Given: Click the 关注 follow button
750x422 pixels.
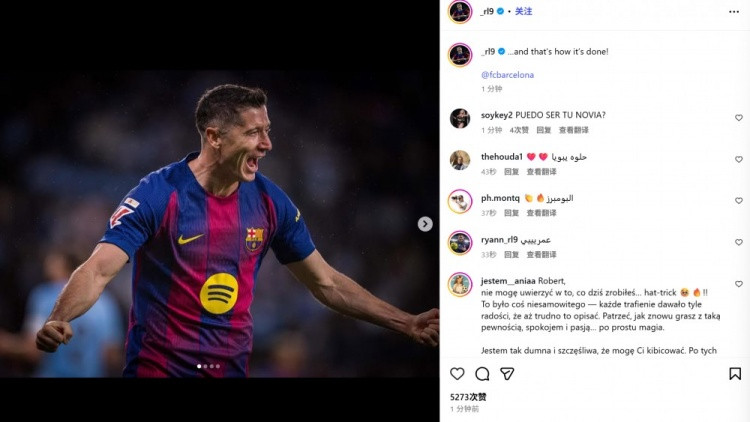Looking at the screenshot, I should click(524, 12).
